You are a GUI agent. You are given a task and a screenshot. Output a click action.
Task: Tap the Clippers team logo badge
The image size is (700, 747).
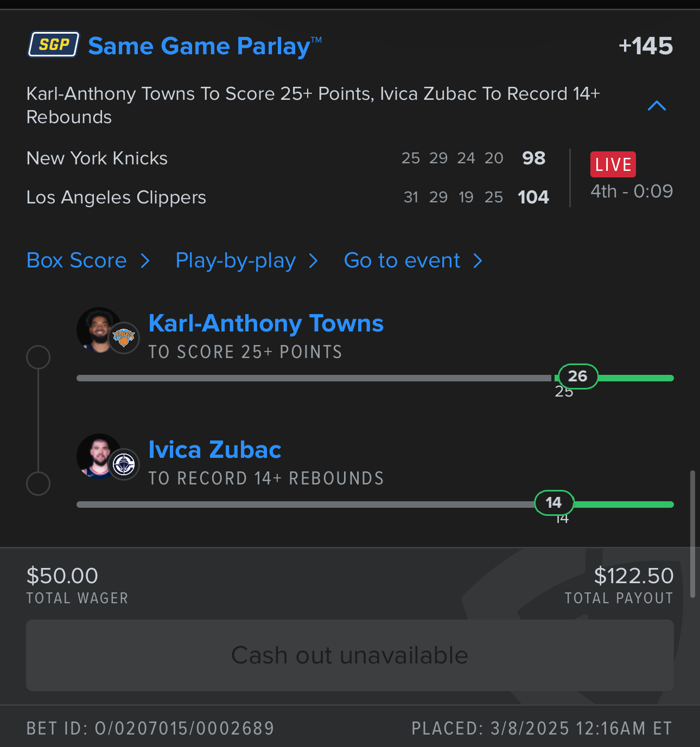click(124, 464)
